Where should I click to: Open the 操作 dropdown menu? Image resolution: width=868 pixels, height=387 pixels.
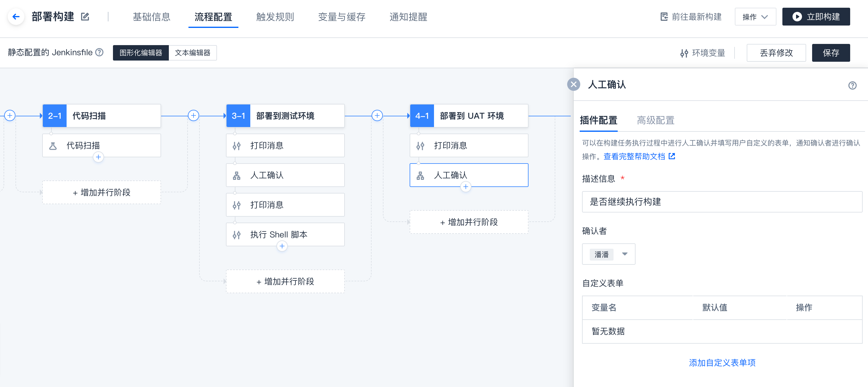click(x=755, y=17)
